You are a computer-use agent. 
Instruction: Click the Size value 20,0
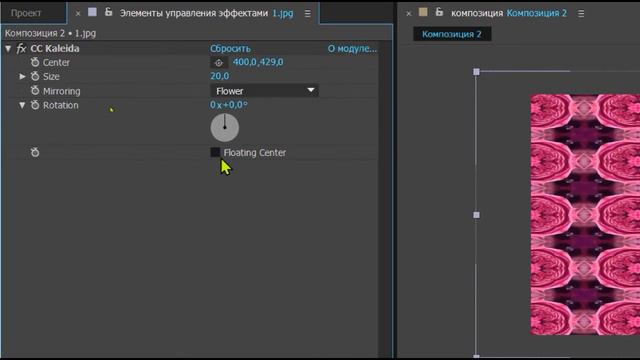(220, 76)
